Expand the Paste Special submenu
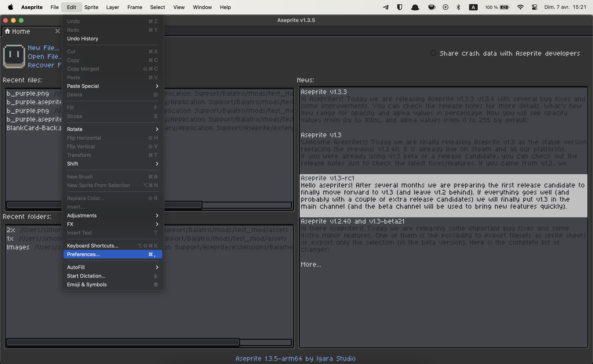Screen dimensions: 593x364 pyautogui.click(x=113, y=86)
